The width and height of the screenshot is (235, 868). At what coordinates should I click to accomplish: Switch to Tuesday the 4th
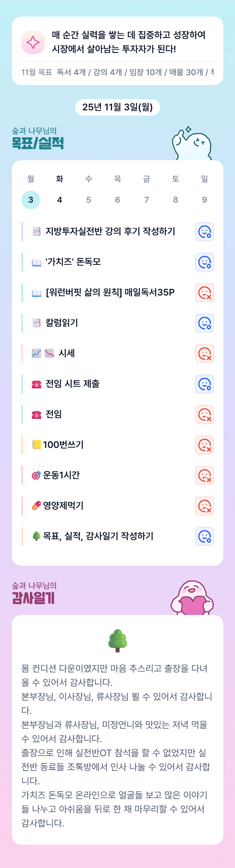point(60,200)
